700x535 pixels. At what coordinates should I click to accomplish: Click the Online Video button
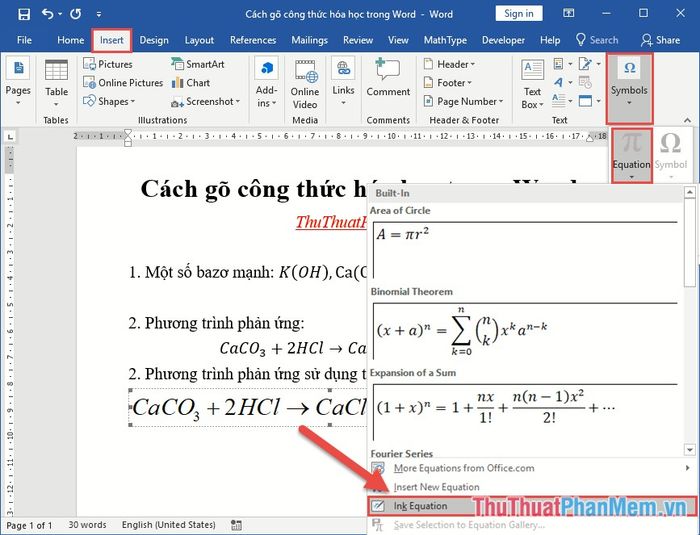pos(305,85)
